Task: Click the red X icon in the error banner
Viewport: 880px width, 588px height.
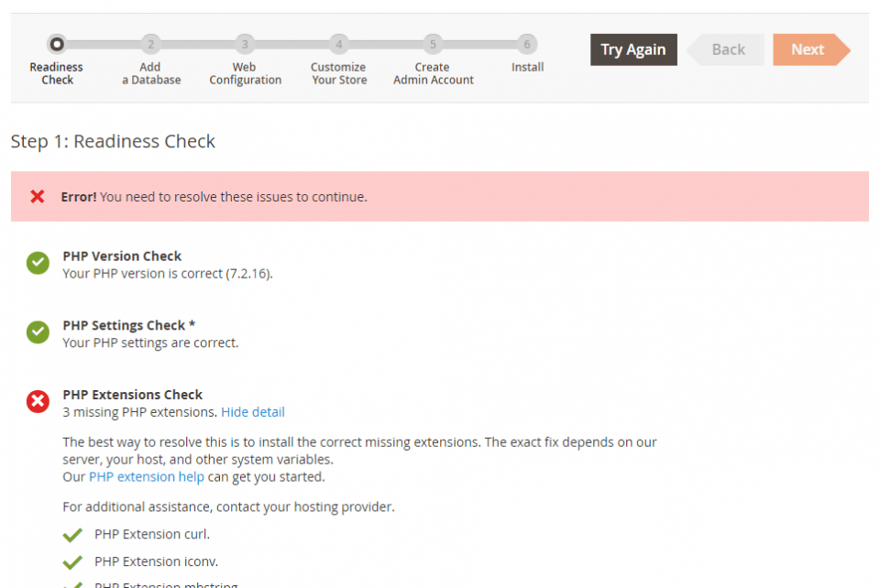Action: click(36, 196)
